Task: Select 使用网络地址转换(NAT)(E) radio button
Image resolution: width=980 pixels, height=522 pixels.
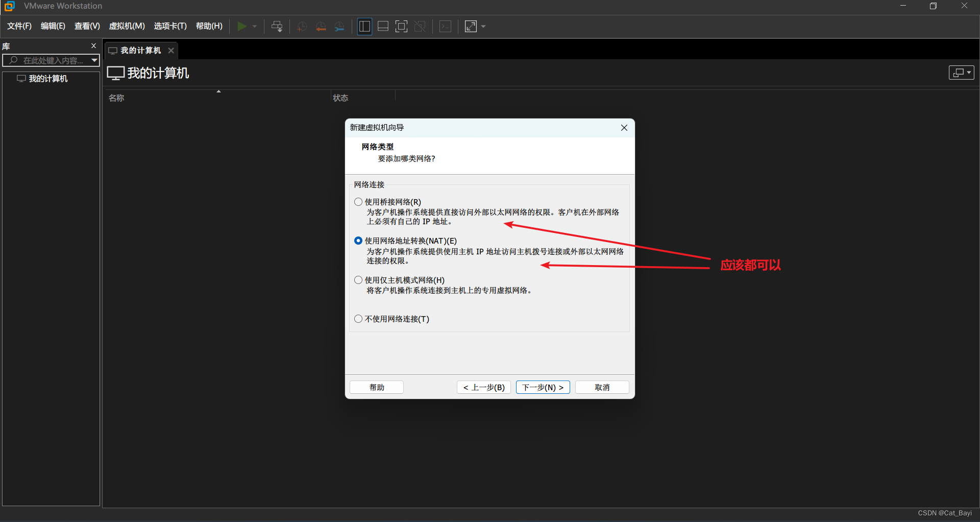Action: 358,241
